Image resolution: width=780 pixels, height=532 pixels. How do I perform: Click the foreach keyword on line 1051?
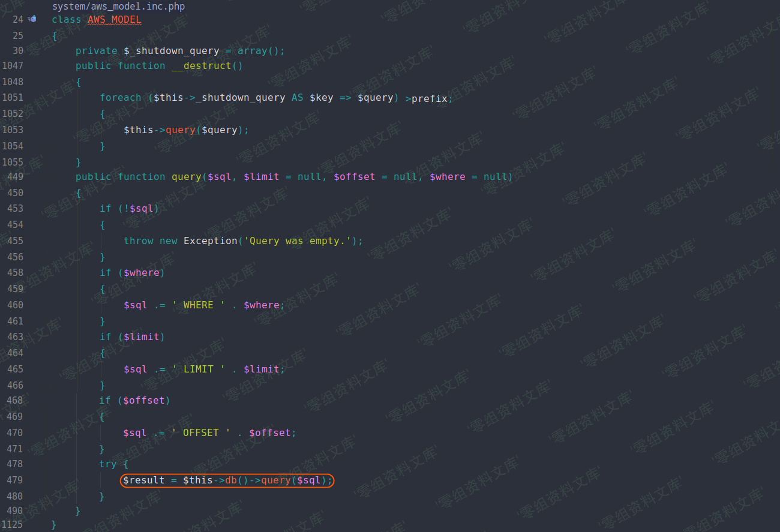click(x=120, y=97)
